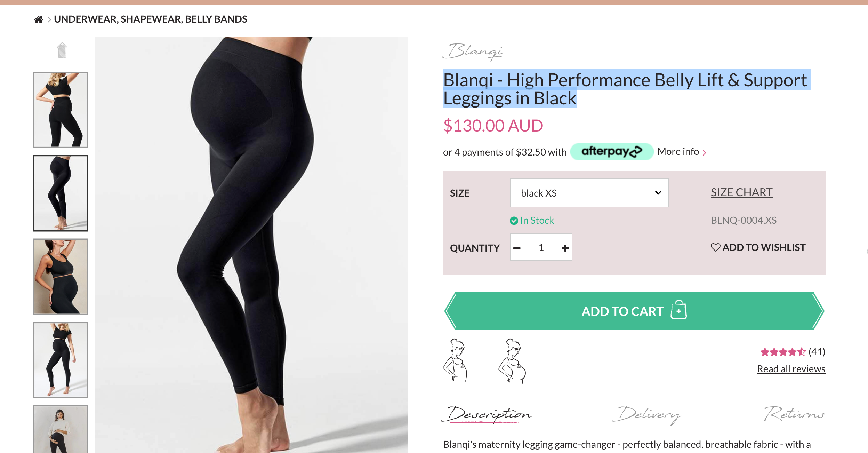Click Read all reviews link
Screen dimensions: 868x453
click(x=791, y=369)
